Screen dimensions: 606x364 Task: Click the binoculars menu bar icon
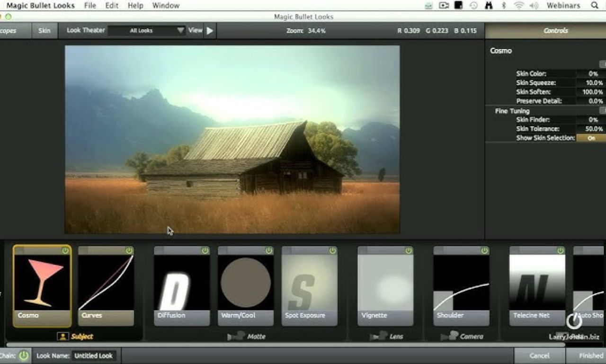click(x=489, y=6)
